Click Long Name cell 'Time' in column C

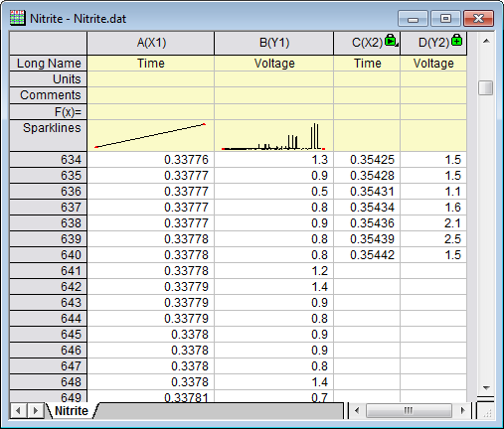tap(367, 64)
